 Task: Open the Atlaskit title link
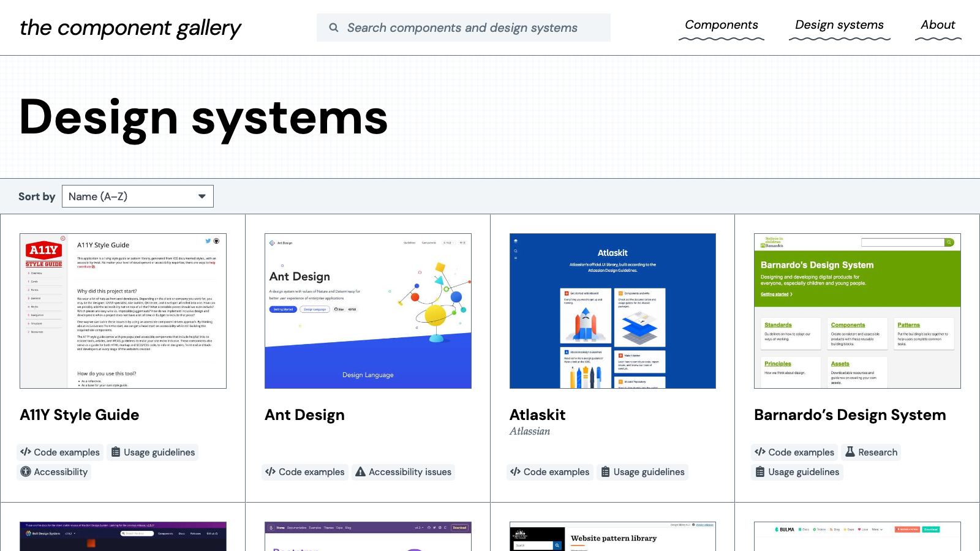(537, 414)
